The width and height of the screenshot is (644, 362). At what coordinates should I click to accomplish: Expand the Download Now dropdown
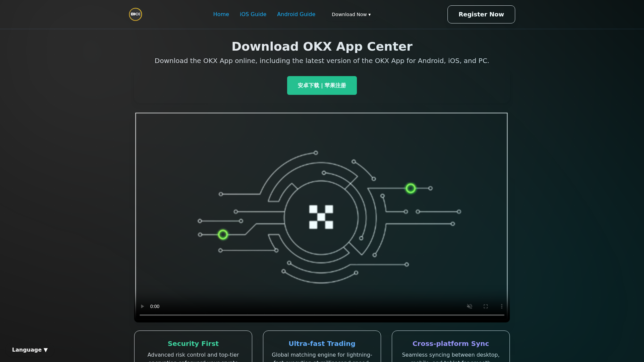pos(351,14)
